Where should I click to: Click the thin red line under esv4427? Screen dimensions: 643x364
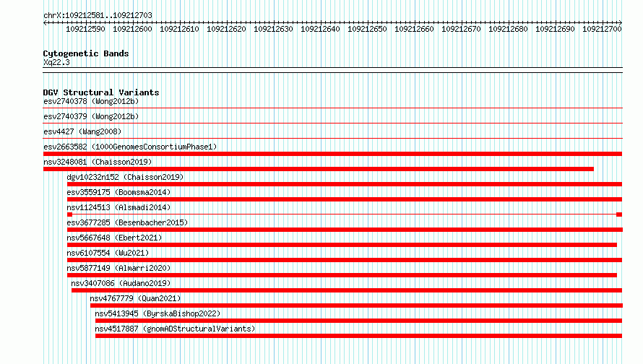333,139
